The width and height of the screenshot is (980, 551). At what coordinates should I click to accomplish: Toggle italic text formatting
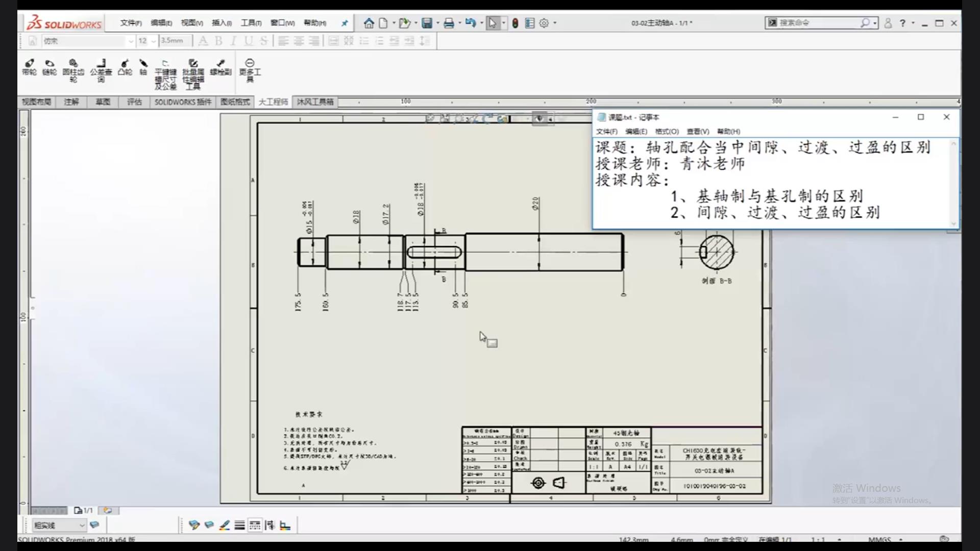pos(233,41)
